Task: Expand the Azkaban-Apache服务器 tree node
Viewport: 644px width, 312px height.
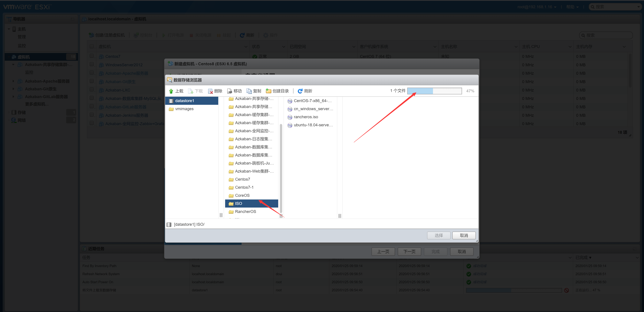Action: click(x=13, y=81)
